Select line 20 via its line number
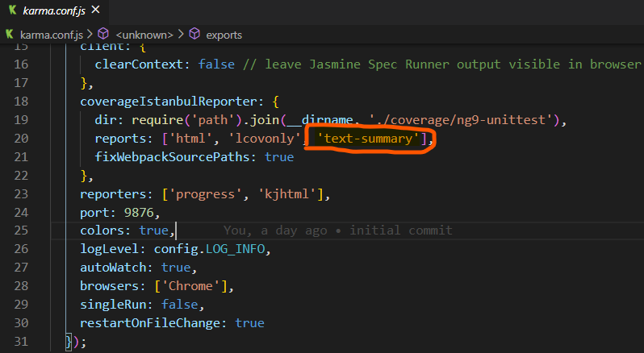The height and width of the screenshot is (353, 644). 22,139
